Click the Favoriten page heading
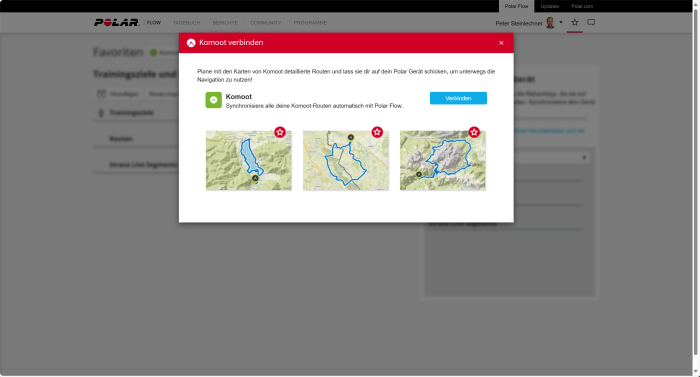Viewport: 700px width, 377px height. coord(118,52)
